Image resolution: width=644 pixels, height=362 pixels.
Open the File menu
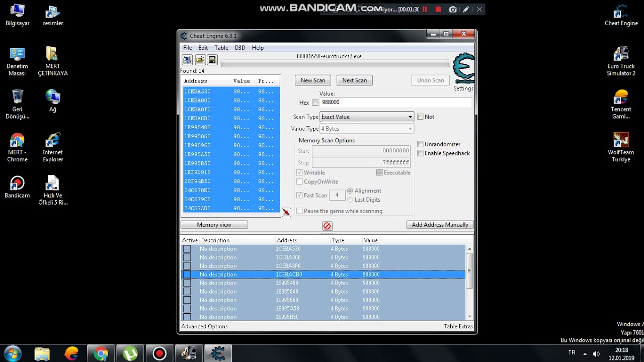pyautogui.click(x=187, y=48)
